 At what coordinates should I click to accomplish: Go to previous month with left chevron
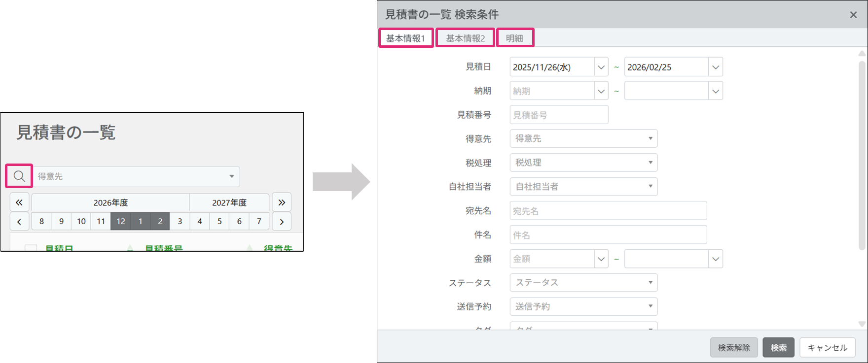coord(19,222)
